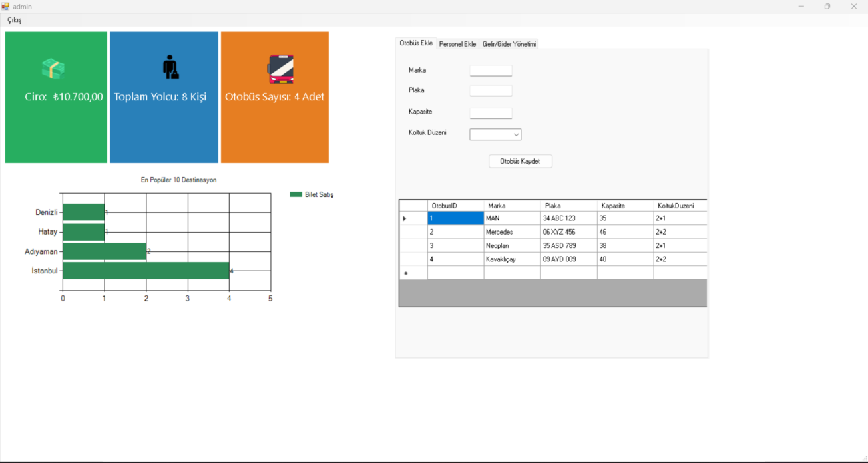Open the Çıkış menu
Screen dimensions: 868x463
click(x=15, y=20)
